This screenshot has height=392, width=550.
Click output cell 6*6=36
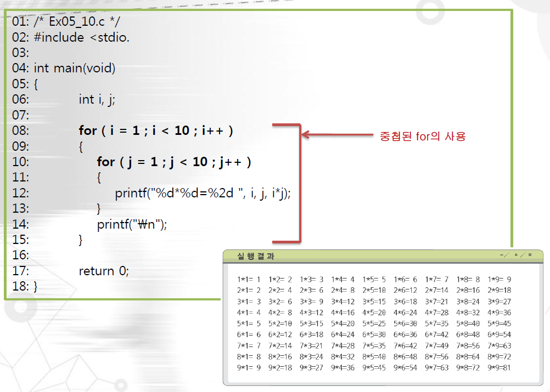coord(406,334)
